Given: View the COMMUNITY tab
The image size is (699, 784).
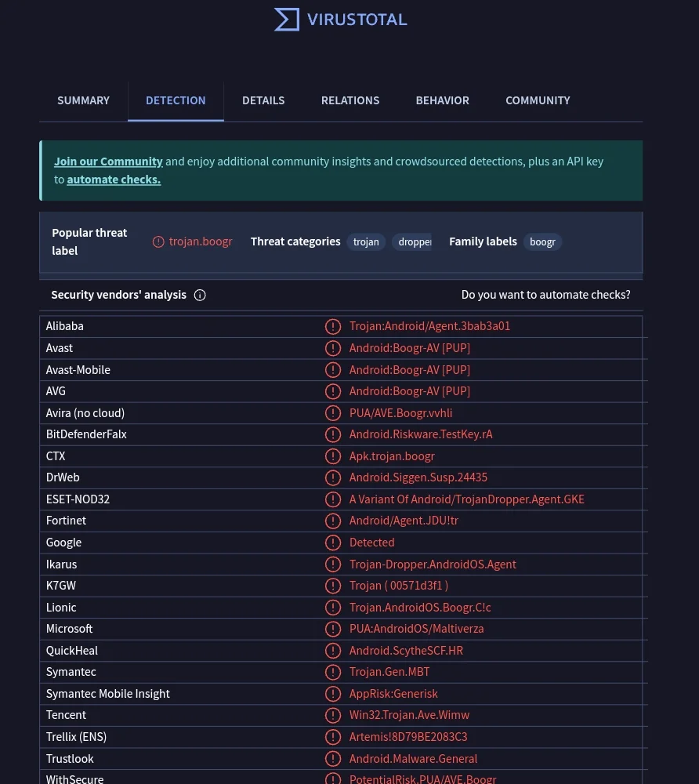Looking at the screenshot, I should 538,100.
